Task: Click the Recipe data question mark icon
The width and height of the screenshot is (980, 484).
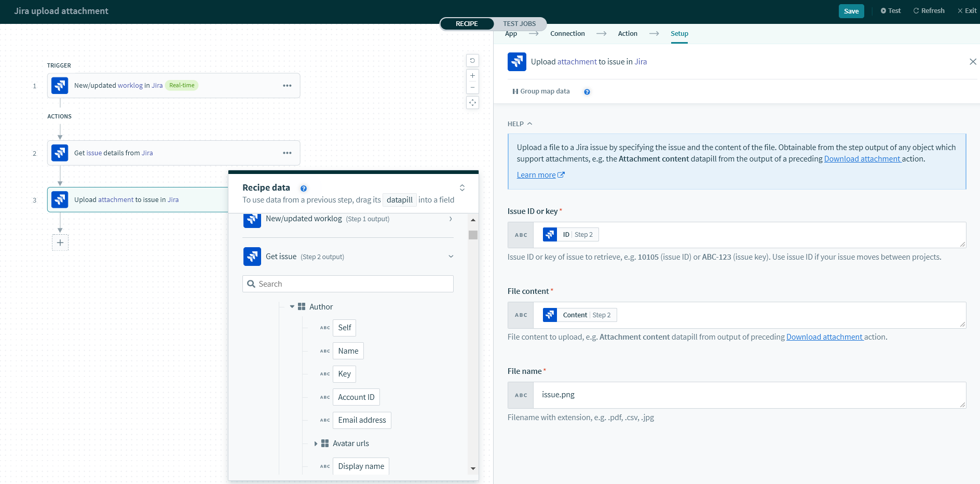Action: coord(304,188)
